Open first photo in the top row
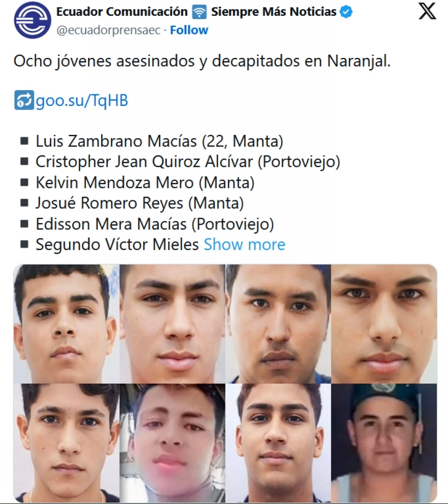448x504 pixels. [67, 324]
